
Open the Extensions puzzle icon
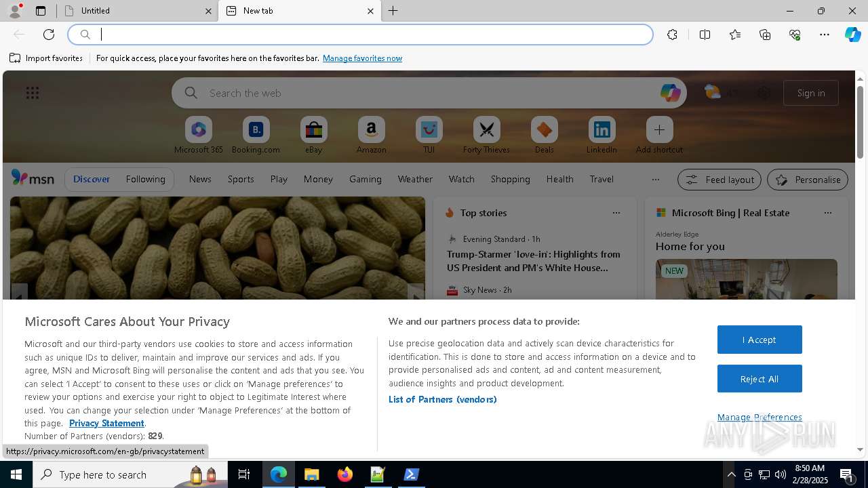click(x=672, y=35)
